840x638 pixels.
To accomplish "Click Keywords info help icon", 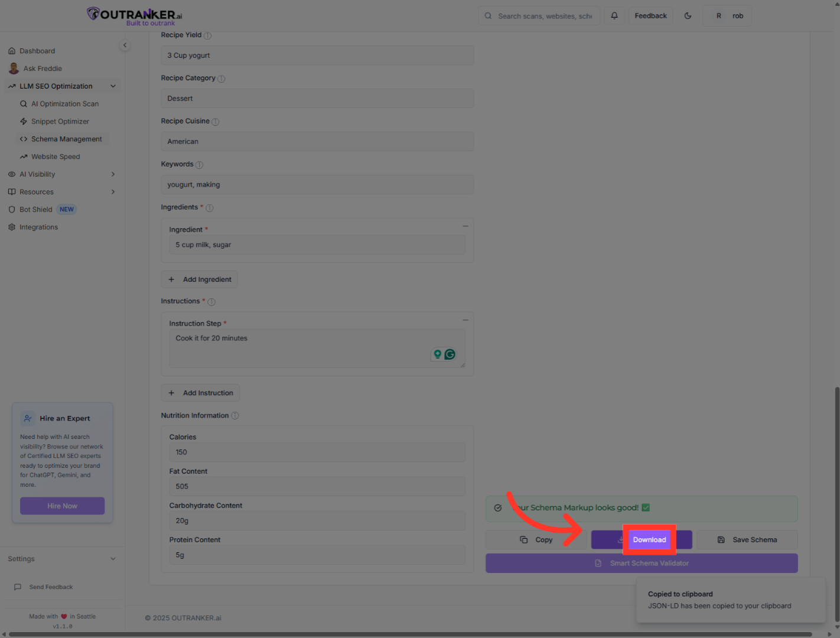I will point(199,165).
